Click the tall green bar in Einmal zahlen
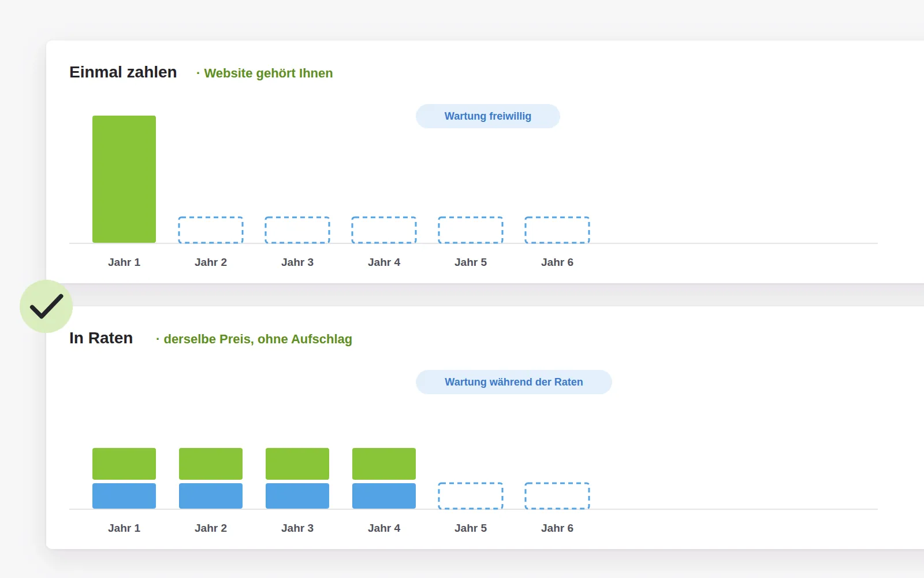Viewport: 924px width, 578px height. (124, 179)
